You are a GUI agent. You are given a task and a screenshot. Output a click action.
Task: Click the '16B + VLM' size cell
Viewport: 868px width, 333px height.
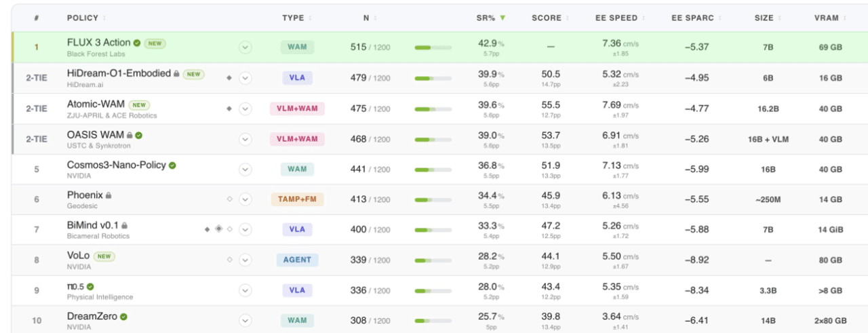(x=768, y=139)
